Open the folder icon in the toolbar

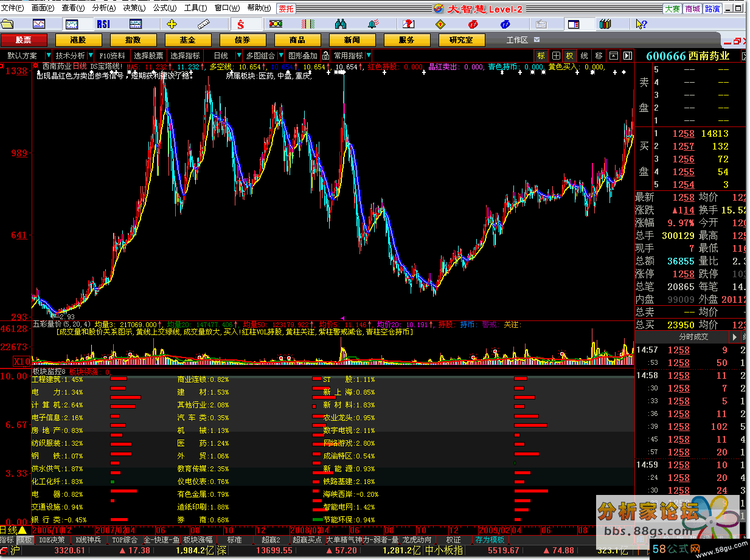(x=7, y=24)
